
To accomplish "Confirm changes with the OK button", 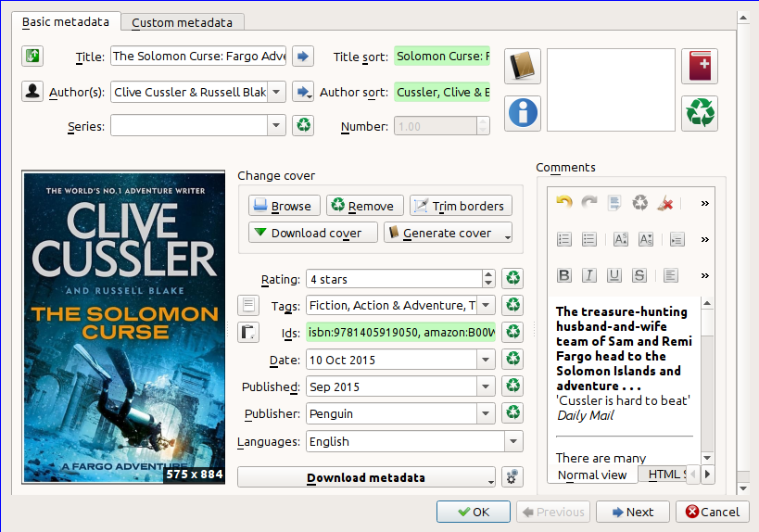I will pyautogui.click(x=474, y=512).
